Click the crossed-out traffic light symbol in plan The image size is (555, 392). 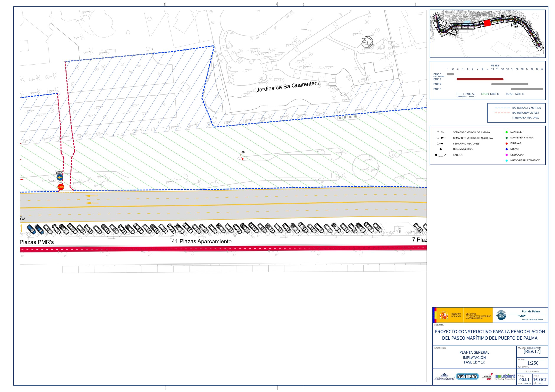pos(243,152)
